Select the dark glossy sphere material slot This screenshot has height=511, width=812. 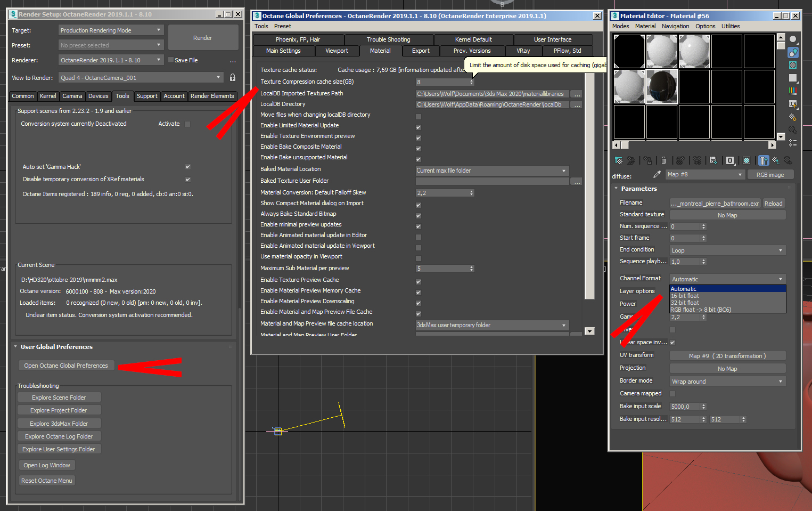[x=662, y=86]
